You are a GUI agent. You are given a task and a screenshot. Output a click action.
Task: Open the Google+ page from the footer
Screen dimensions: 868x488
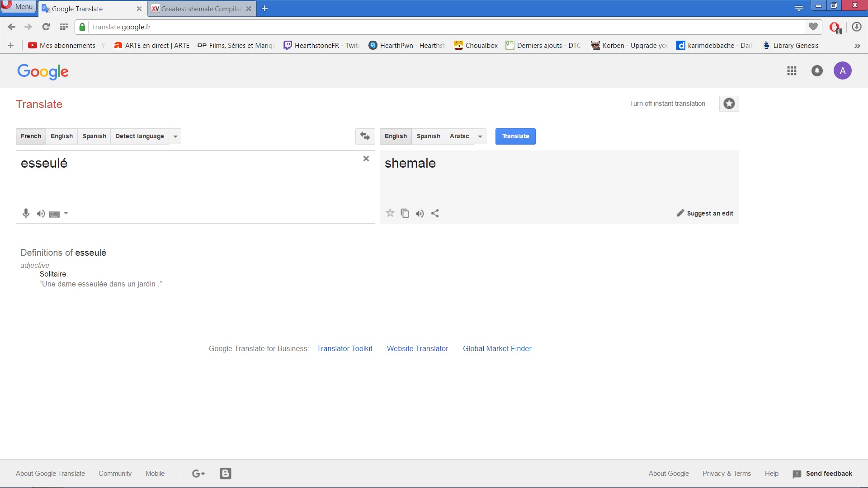198,473
